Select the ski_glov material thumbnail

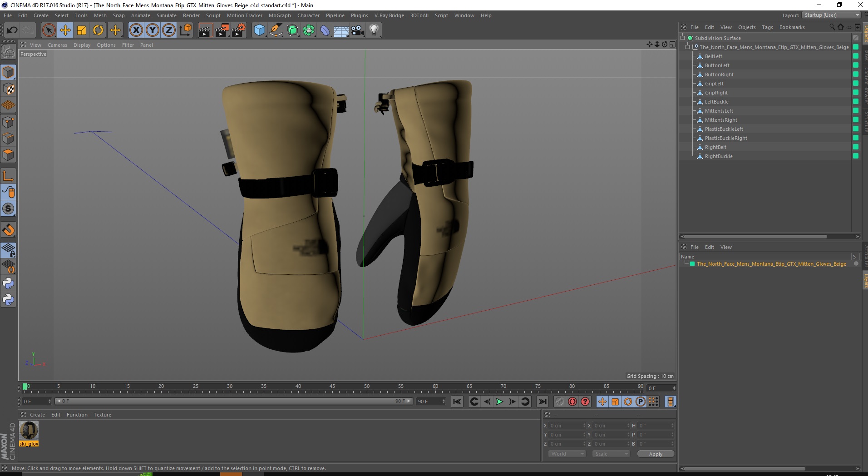click(29, 431)
